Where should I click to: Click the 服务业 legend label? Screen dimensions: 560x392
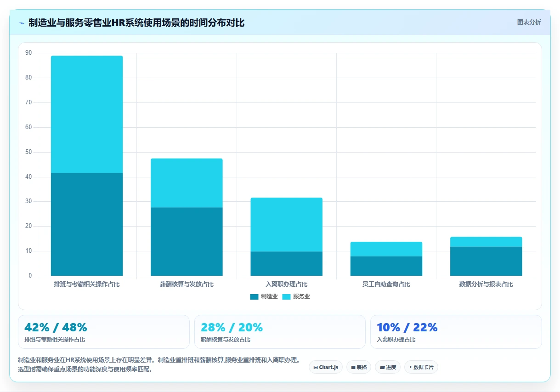point(301,297)
